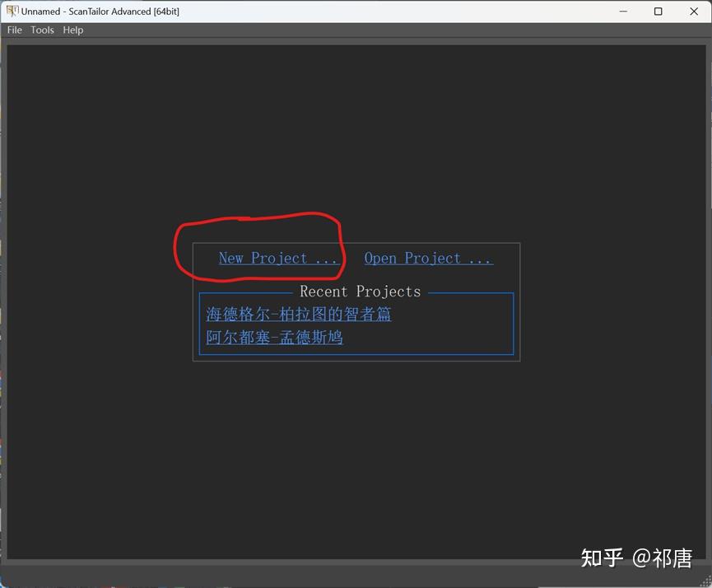Click the second Althusser recent project entry
Viewport: 712px width, 588px height.
pos(274,337)
